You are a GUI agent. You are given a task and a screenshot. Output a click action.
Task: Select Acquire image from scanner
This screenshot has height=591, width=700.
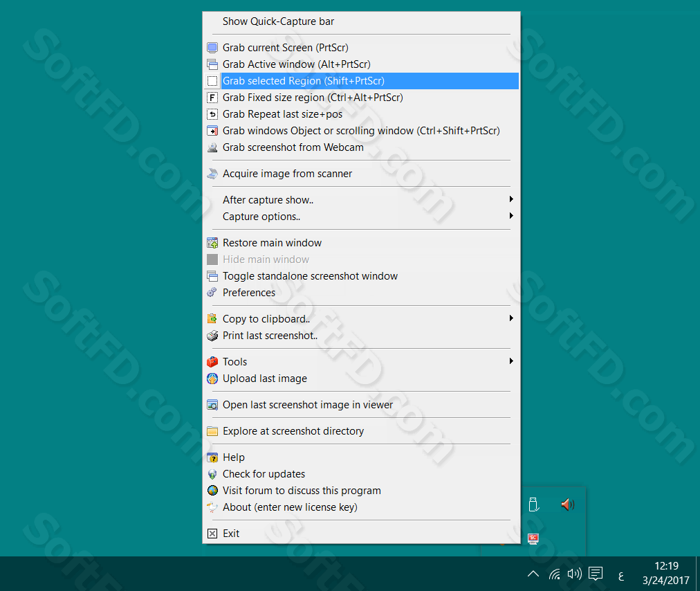coord(361,174)
